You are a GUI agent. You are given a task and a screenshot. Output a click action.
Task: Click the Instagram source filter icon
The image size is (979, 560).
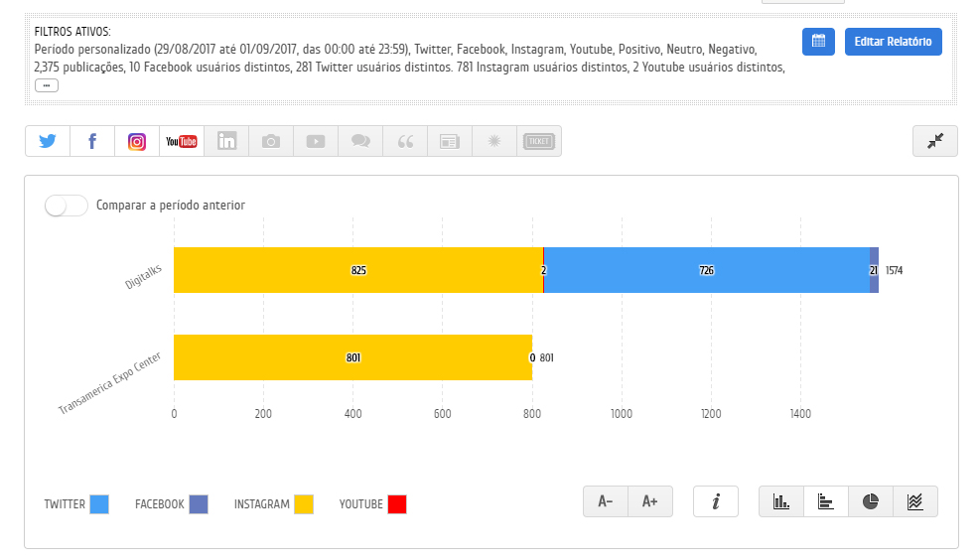pyautogui.click(x=137, y=141)
